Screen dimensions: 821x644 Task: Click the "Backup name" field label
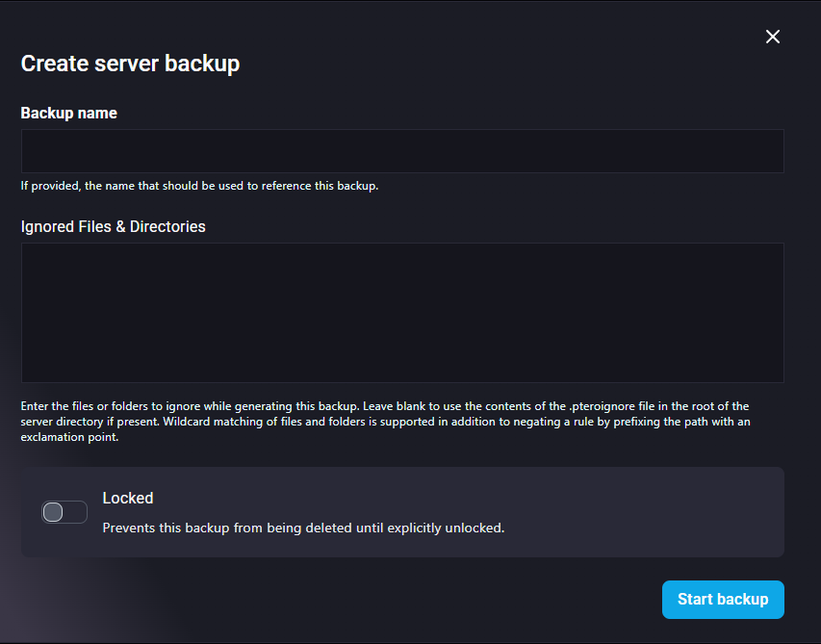[69, 113]
